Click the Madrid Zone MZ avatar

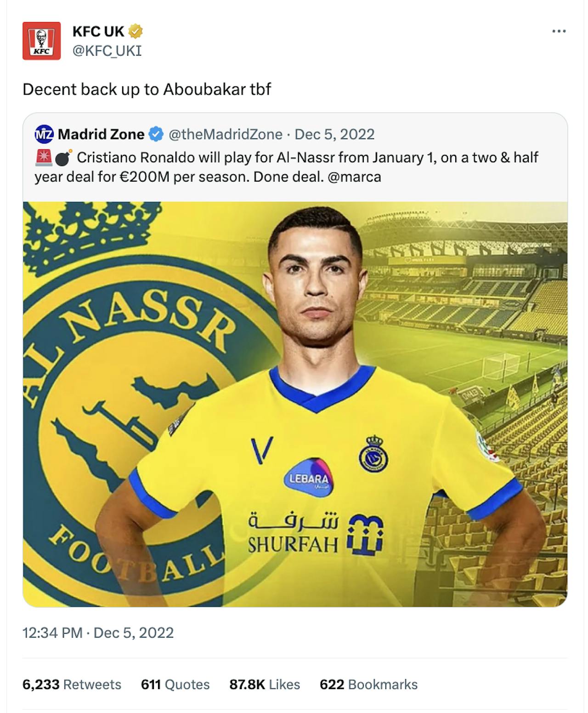coord(44,134)
